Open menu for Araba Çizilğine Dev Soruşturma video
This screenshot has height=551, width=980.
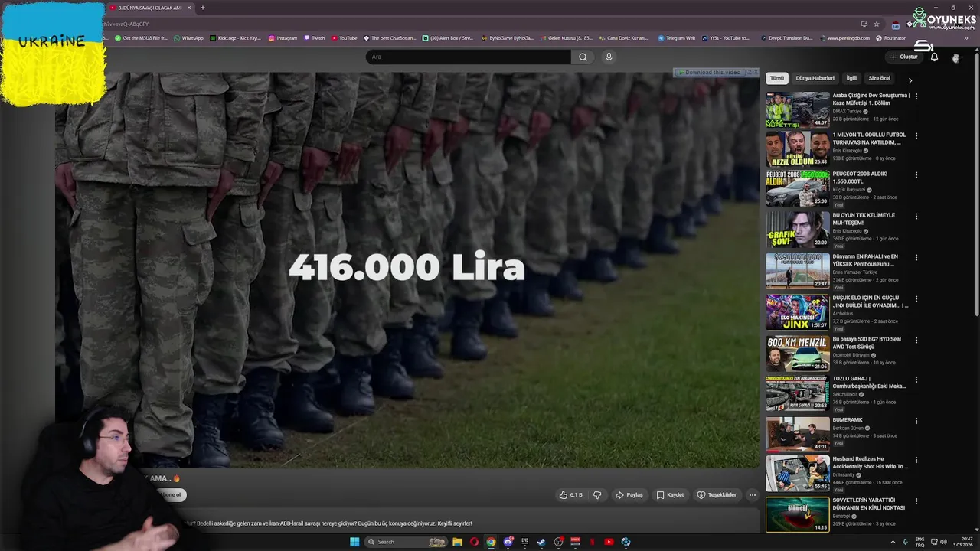click(916, 96)
